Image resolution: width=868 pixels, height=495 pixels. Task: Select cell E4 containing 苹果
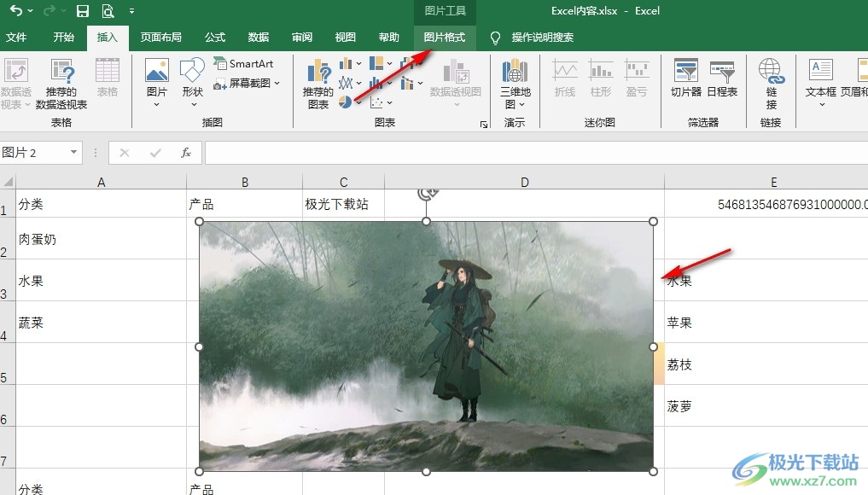(x=766, y=323)
